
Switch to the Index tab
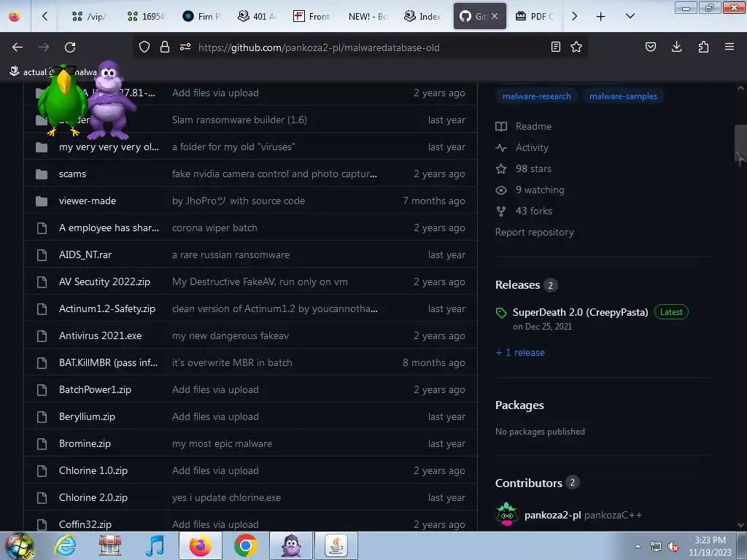423,16
